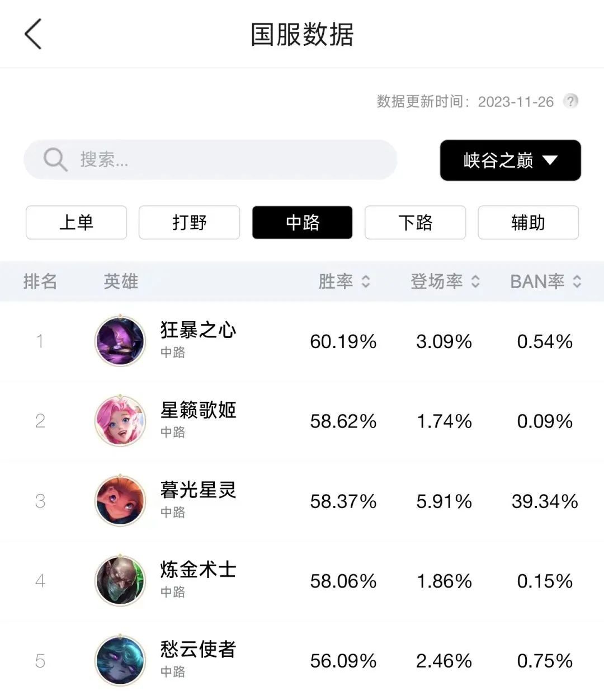Select the 中路 active tab

point(303,223)
